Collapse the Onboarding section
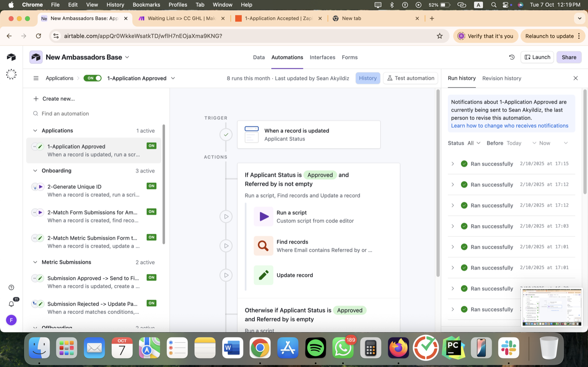 click(35, 171)
